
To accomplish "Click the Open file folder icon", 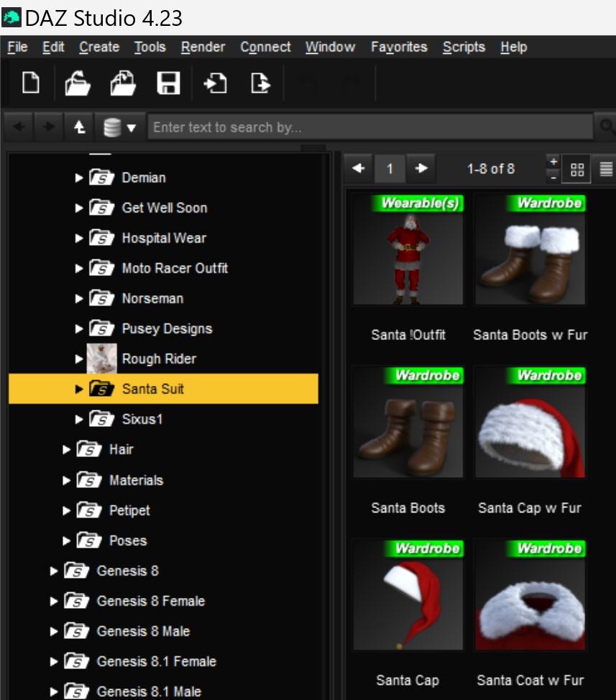I will [x=77, y=83].
